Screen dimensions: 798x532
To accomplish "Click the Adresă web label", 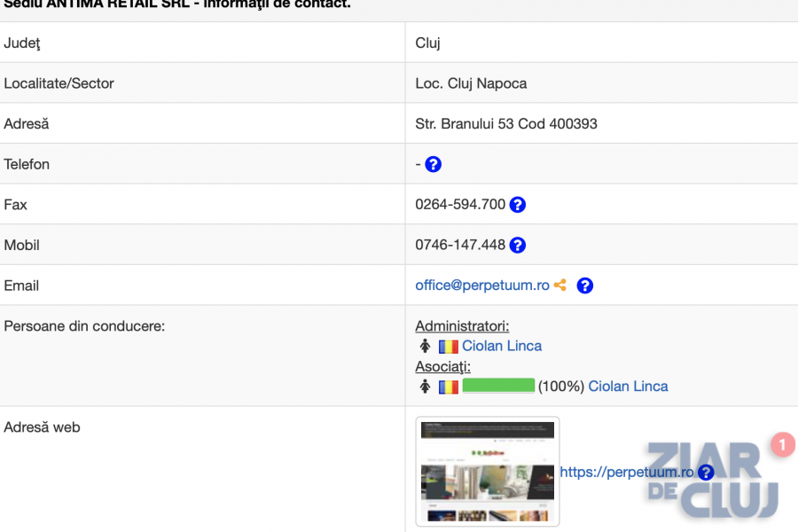I will tap(42, 427).
